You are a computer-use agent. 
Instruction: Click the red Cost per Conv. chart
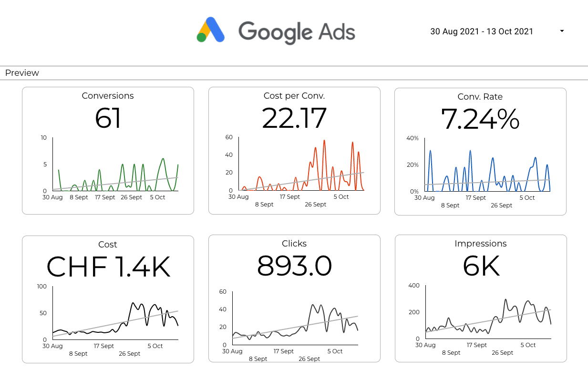pos(301,164)
